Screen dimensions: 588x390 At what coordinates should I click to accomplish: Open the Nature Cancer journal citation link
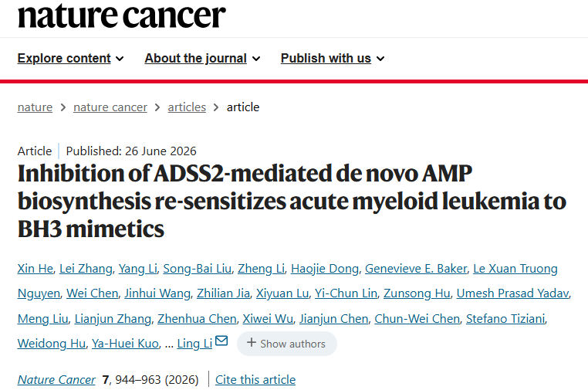click(56, 379)
